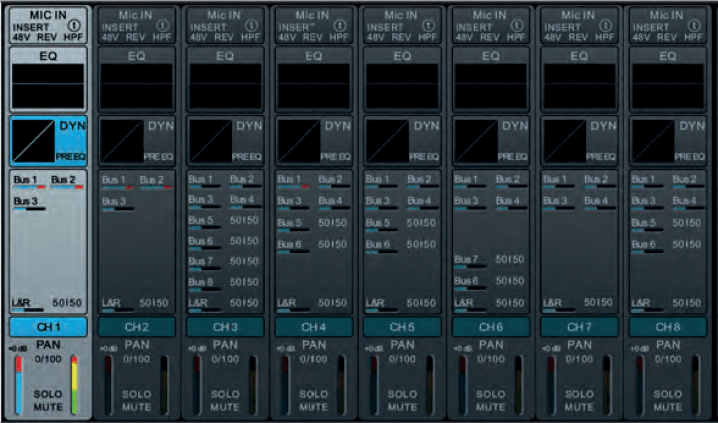This screenshot has width=718, height=423.
Task: Open the EQ graph display of CH7
Action: 580,86
